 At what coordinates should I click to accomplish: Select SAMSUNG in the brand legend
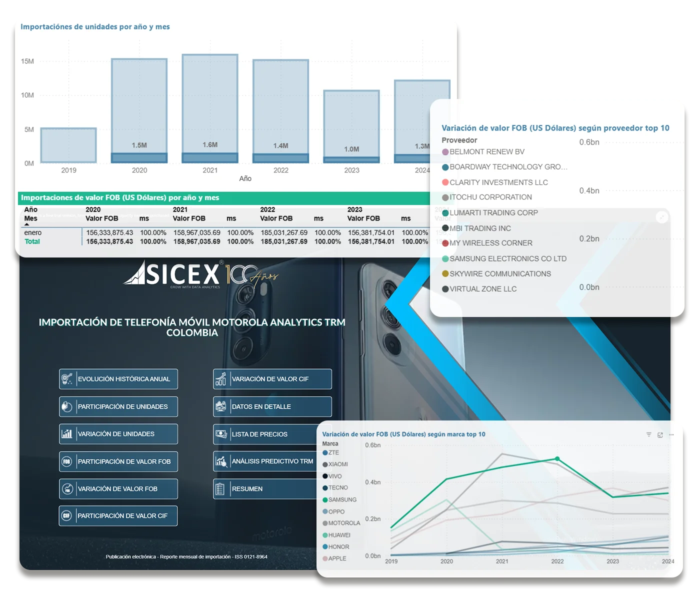coord(340,500)
